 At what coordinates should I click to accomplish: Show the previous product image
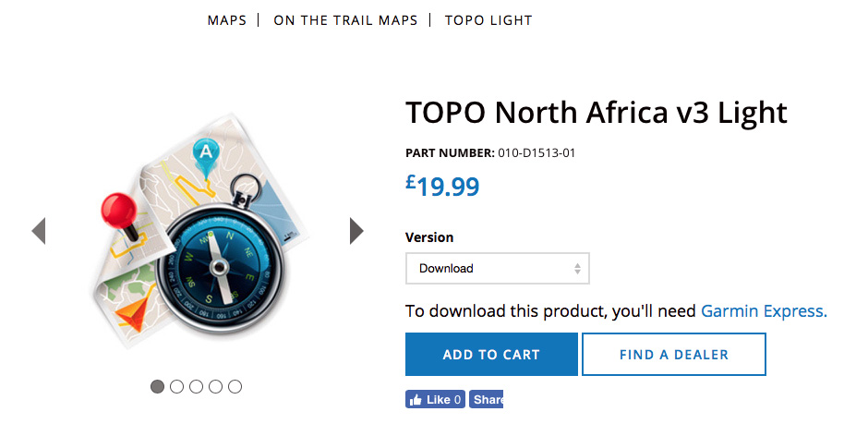click(39, 231)
